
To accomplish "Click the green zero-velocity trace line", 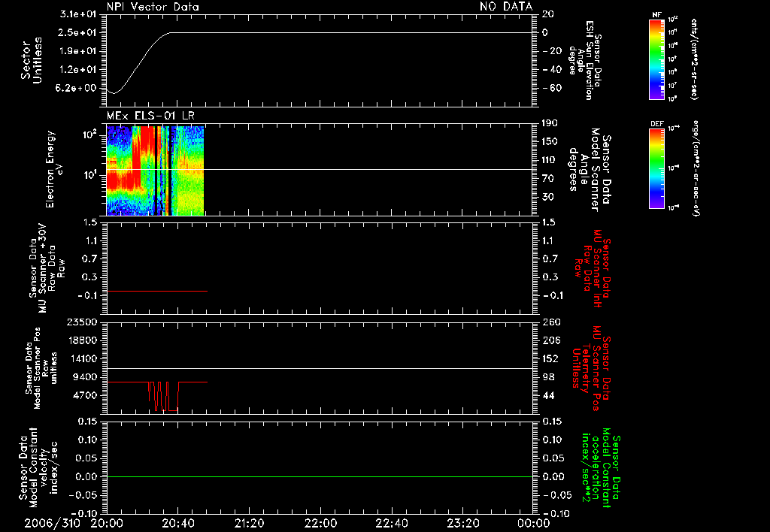I will (x=320, y=476).
